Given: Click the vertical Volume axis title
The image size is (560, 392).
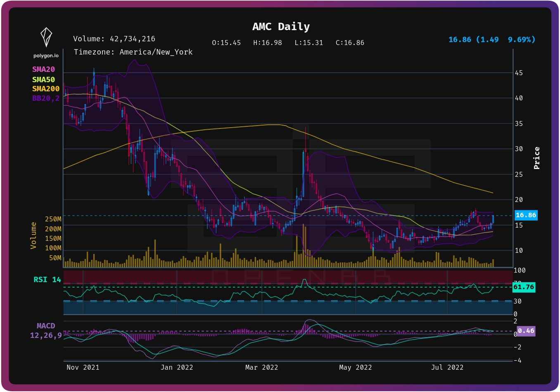Looking at the screenshot, I should point(33,235).
